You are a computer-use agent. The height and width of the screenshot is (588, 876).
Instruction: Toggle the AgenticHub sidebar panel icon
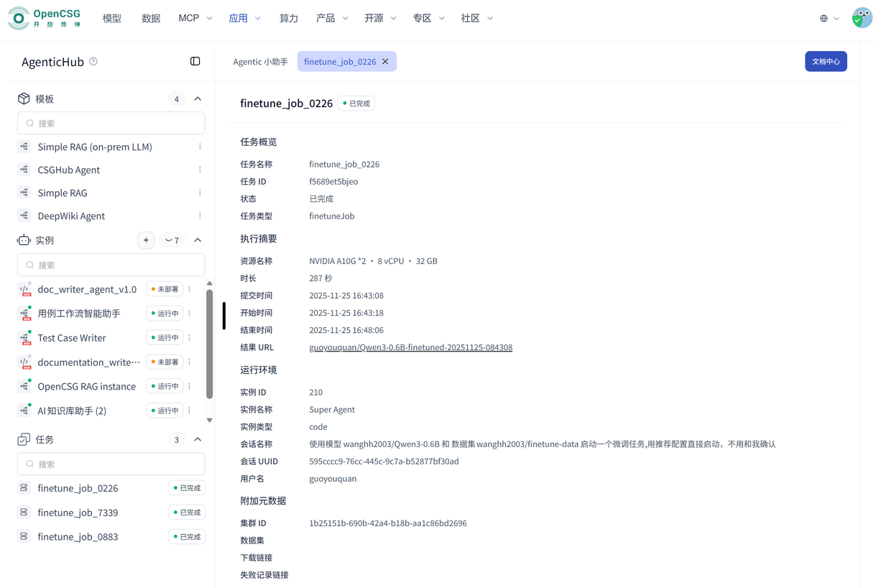195,62
